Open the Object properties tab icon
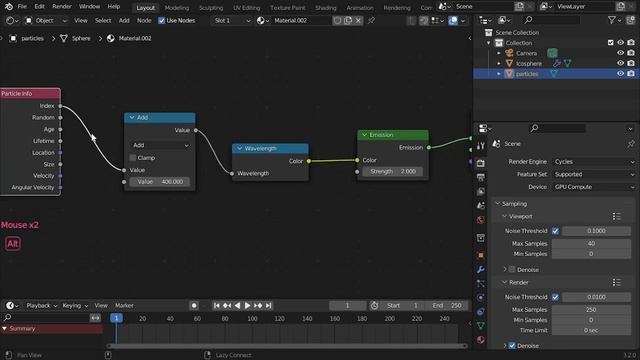The height and width of the screenshot is (360, 640). click(480, 255)
